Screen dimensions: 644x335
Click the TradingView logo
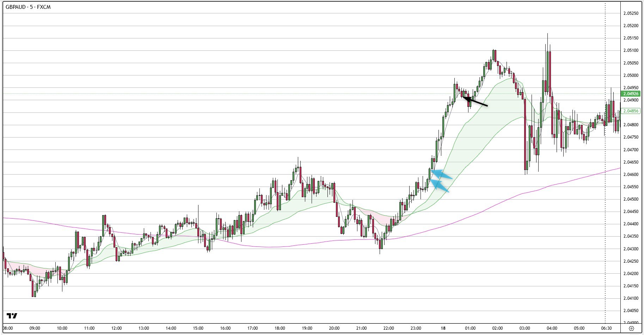(12, 316)
